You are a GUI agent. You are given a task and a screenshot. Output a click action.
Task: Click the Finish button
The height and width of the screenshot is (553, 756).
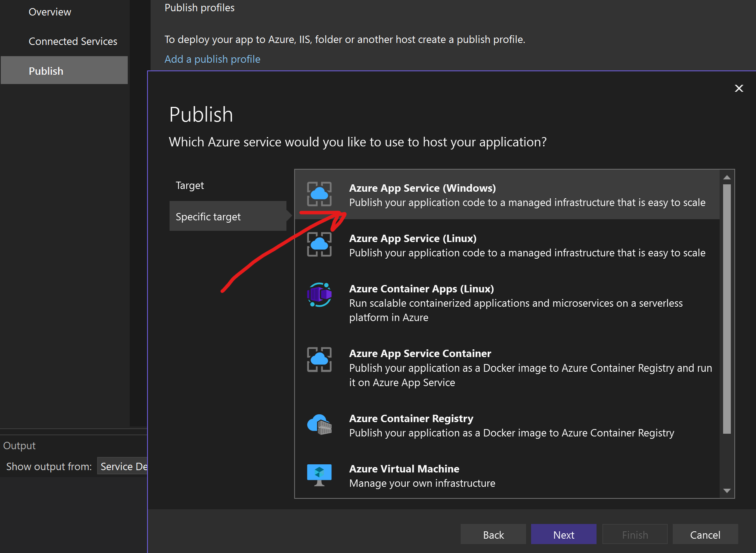click(635, 534)
